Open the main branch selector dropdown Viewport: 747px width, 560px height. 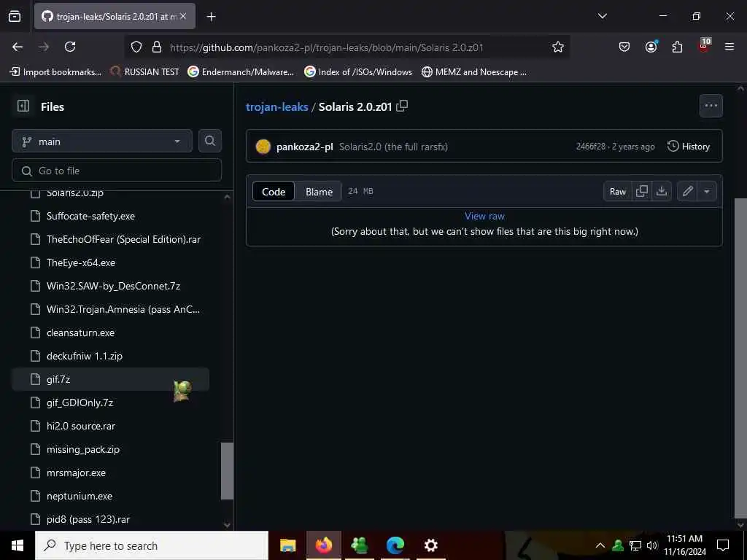tap(102, 141)
